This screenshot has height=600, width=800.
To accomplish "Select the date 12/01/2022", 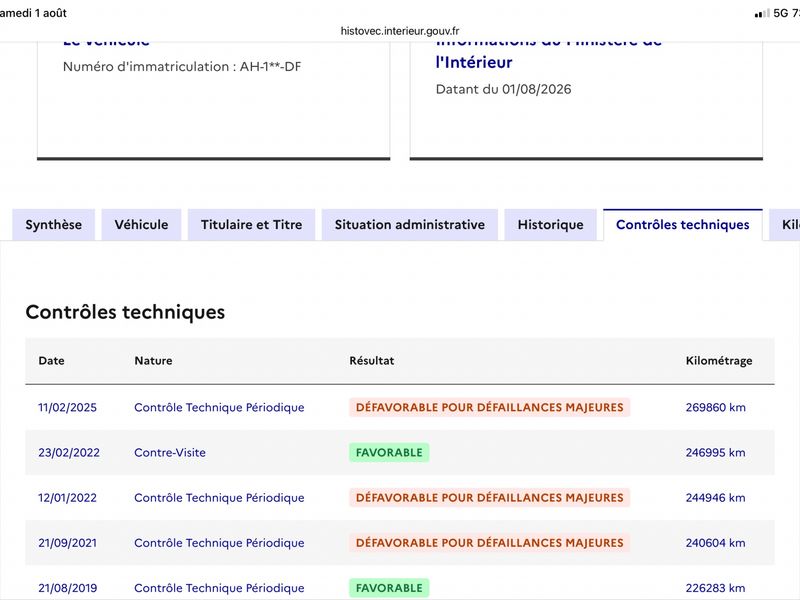I will point(67,498).
